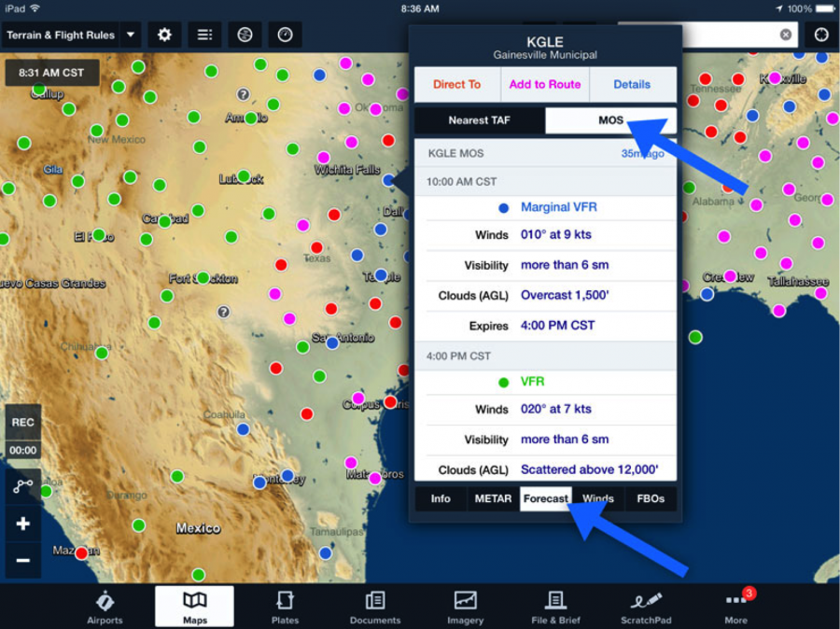Open the More menu with notification badge

tap(735, 606)
